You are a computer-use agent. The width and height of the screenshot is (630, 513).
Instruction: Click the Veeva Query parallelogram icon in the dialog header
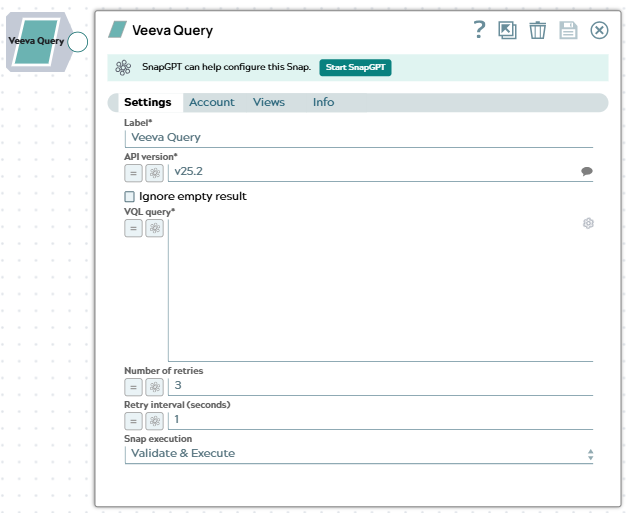point(117,30)
